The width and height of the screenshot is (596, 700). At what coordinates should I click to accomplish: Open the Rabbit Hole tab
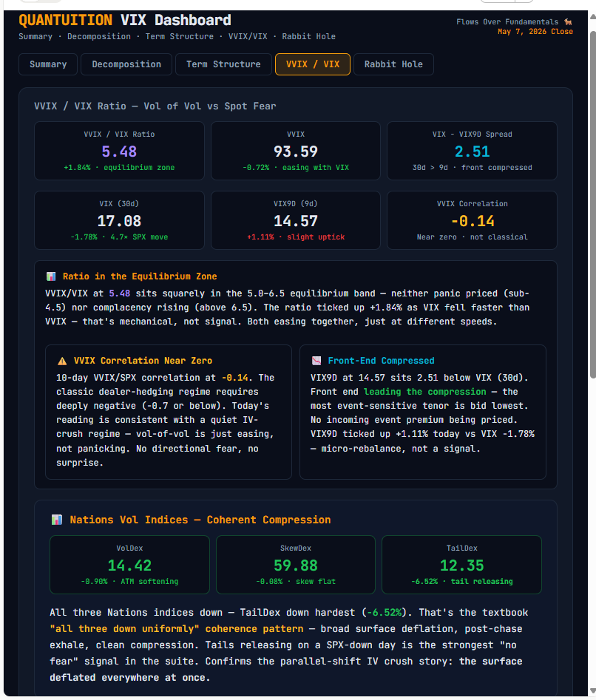[393, 64]
